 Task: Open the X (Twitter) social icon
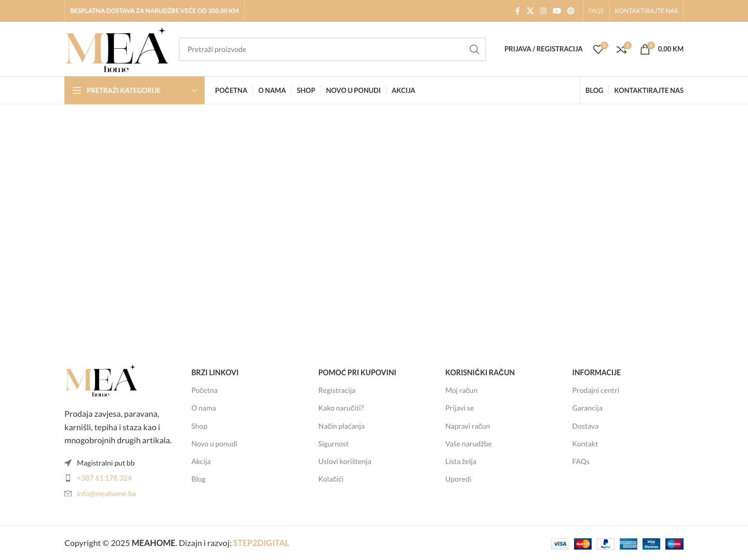click(530, 11)
